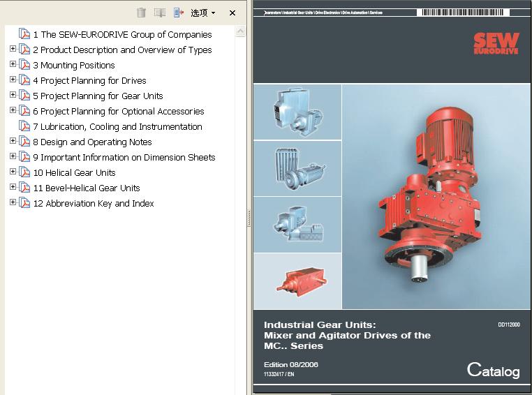Click PDF icon beside 11 Bevel-Helical Gear Units
The image size is (532, 395).
(24, 188)
